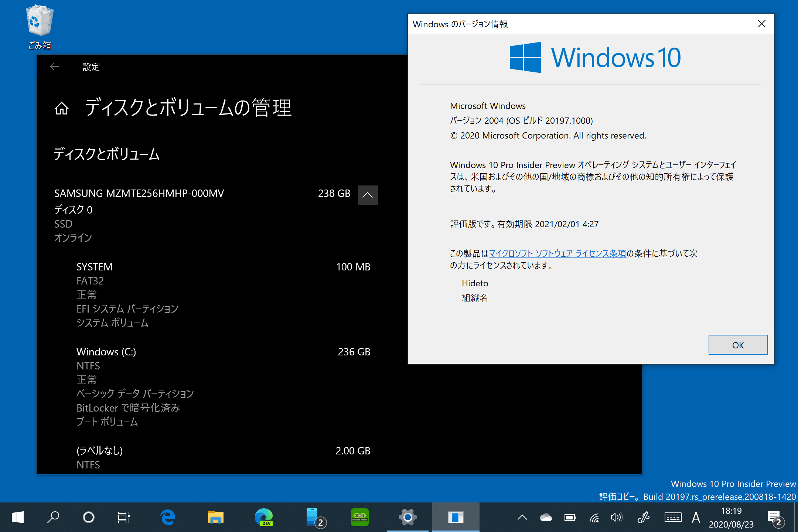798x532 pixels.
Task: Open OneDrive from the system tray
Action: pos(546,517)
